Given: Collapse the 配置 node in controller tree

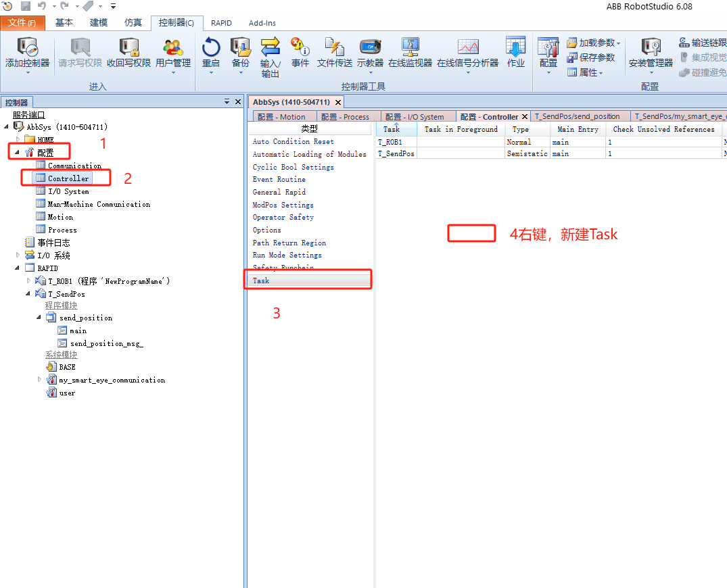Looking at the screenshot, I should point(16,151).
